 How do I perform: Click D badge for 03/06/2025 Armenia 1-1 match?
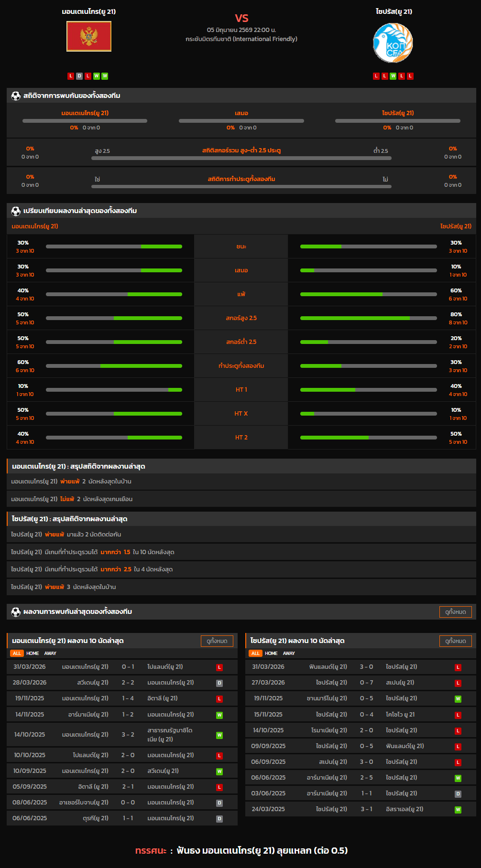(x=458, y=794)
